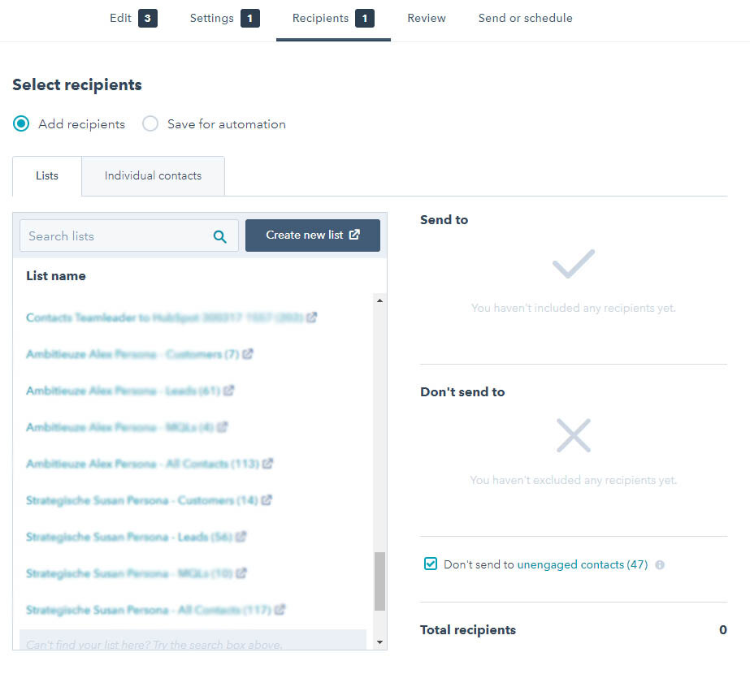
Task: Select Ambitieuze Alex Persona Customers (7) list
Action: tap(132, 354)
